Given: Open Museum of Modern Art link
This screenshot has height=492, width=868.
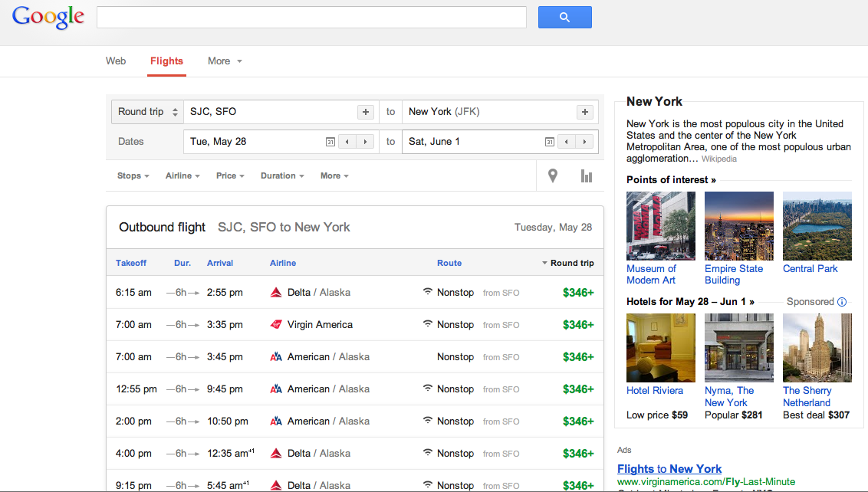Looking at the screenshot, I should 652,274.
